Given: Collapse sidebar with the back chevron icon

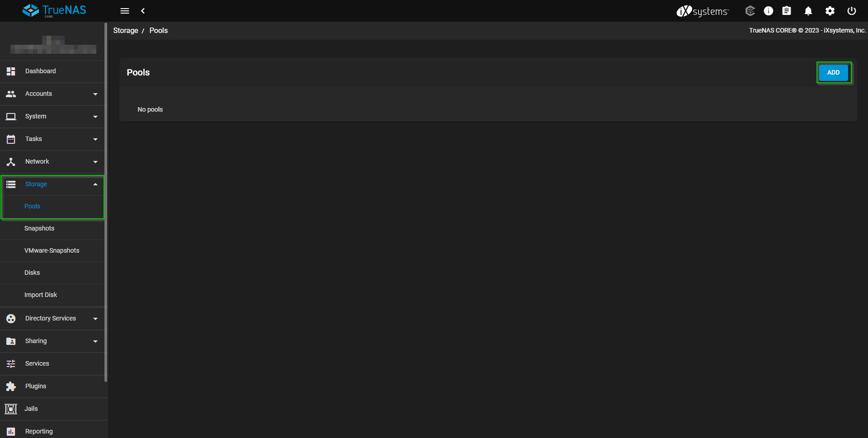Looking at the screenshot, I should 143,11.
